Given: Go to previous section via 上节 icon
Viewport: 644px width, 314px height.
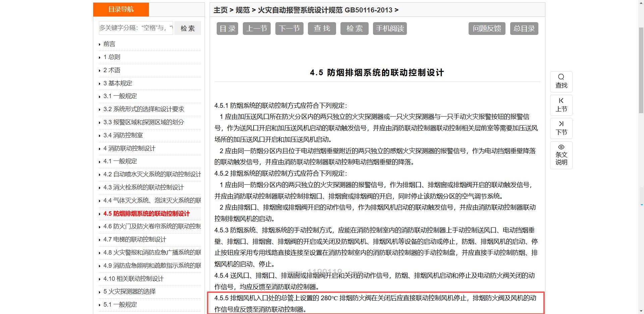Looking at the screenshot, I should point(561,101).
